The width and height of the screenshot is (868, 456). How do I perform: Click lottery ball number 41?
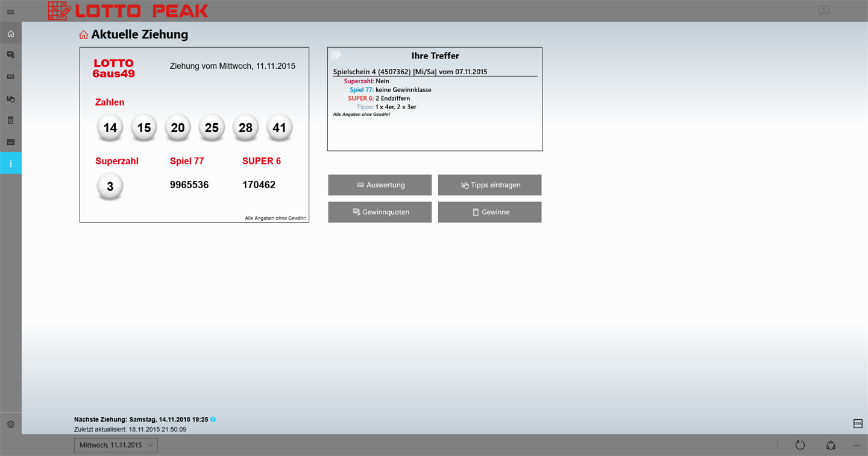point(279,128)
